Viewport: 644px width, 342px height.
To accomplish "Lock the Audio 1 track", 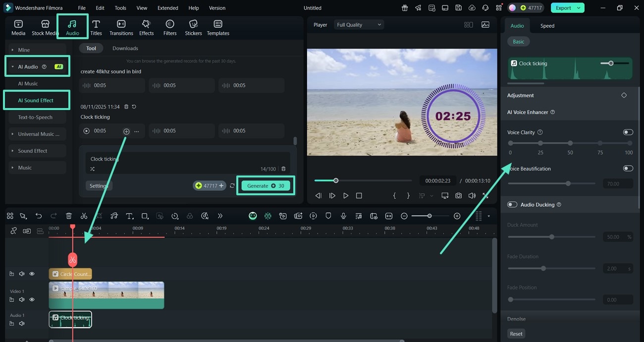I will pyautogui.click(x=12, y=323).
